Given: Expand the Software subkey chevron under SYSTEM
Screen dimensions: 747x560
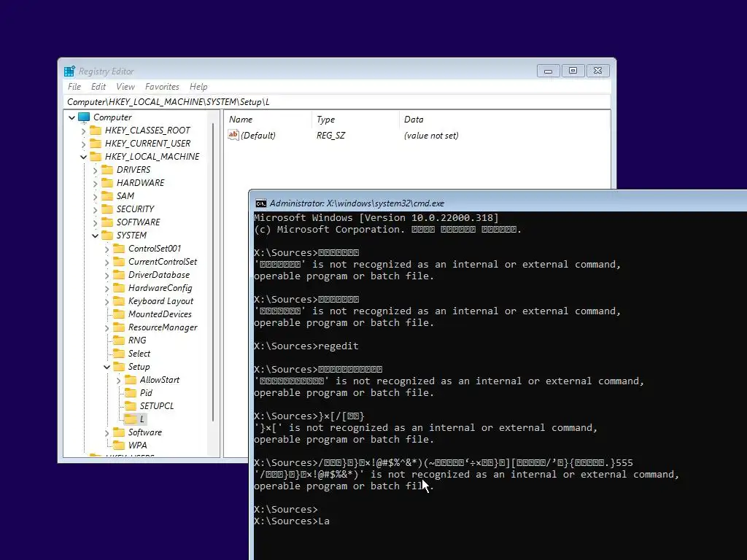Looking at the screenshot, I should (107, 432).
